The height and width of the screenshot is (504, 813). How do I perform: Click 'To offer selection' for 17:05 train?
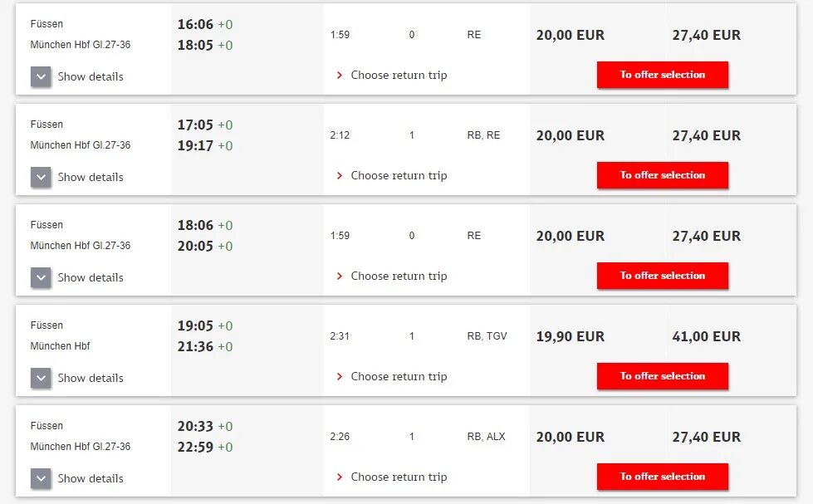tap(663, 175)
